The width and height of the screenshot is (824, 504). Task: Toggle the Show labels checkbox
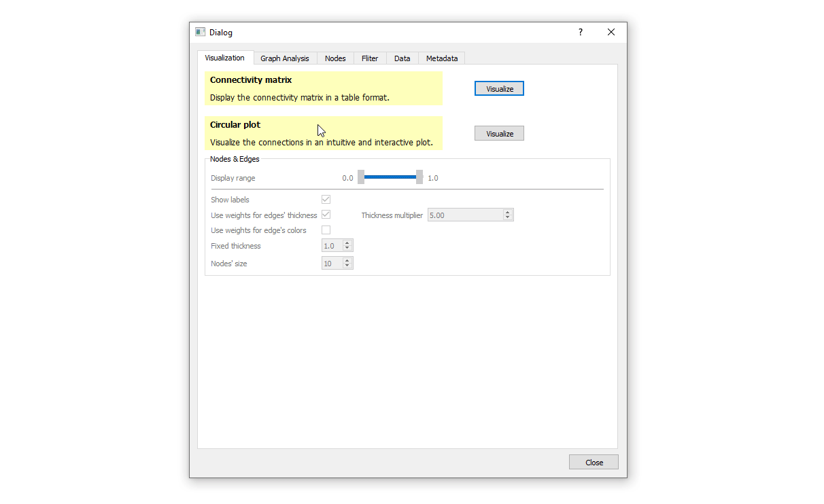click(326, 200)
